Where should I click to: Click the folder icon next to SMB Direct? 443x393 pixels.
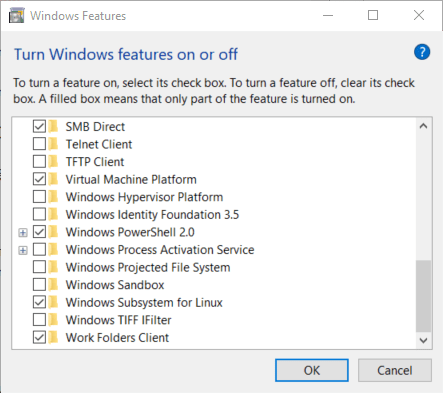[x=53, y=126]
